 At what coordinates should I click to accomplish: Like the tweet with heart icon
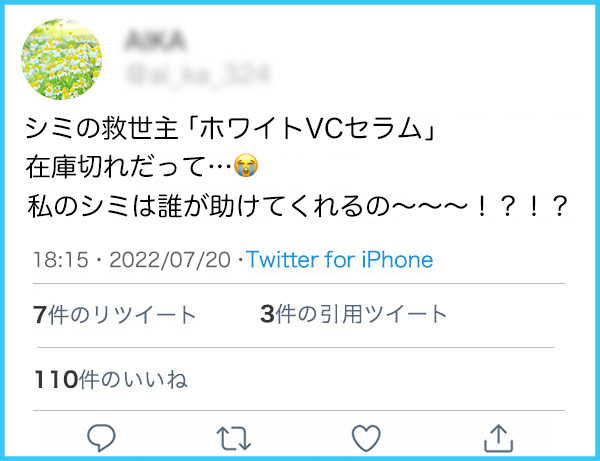tap(366, 438)
